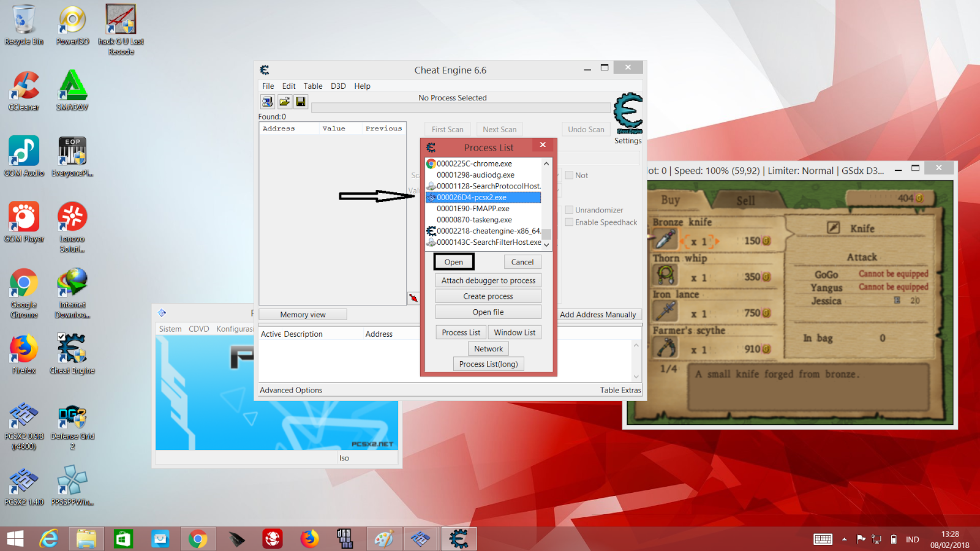The image size is (980, 551).
Task: Click the open cheat table folder icon
Action: pyautogui.click(x=284, y=102)
